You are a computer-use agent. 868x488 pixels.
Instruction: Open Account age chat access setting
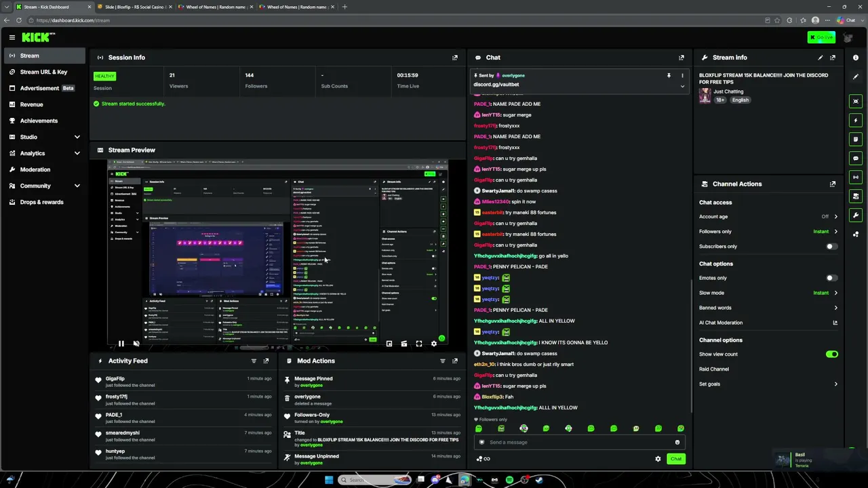coord(768,217)
